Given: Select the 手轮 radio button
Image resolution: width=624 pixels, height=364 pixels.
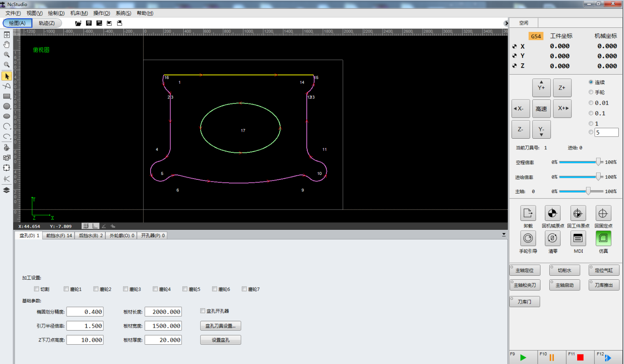Looking at the screenshot, I should [x=591, y=92].
